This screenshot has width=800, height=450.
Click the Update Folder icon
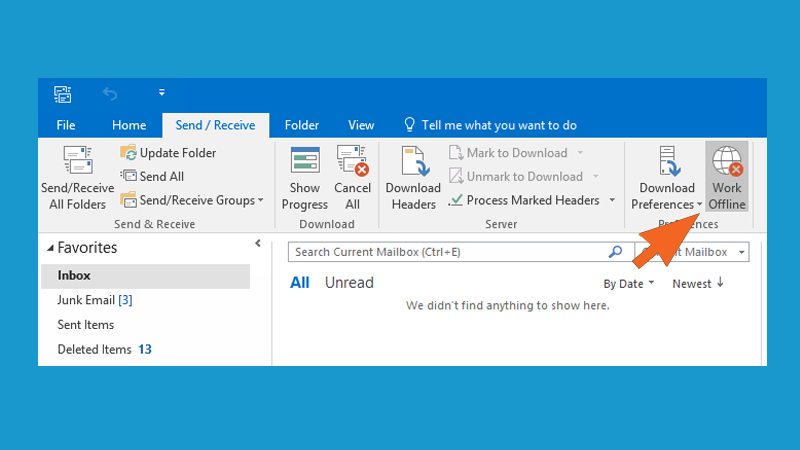pos(128,153)
